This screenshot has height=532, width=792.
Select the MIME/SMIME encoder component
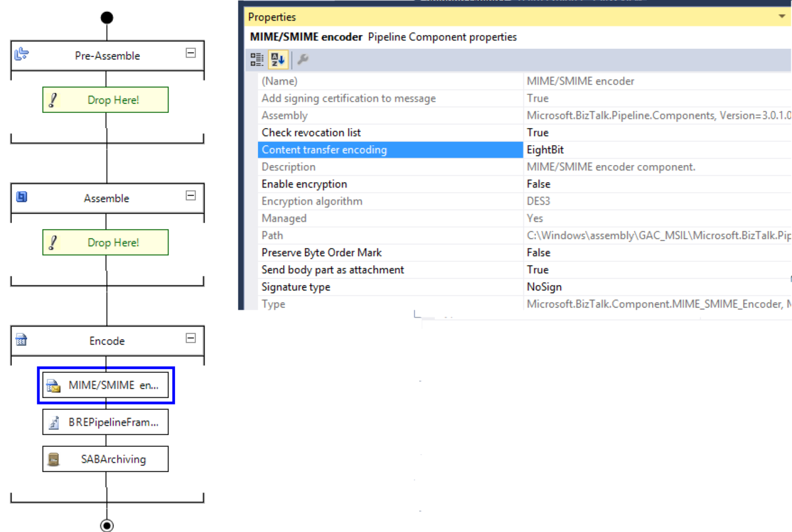106,385
